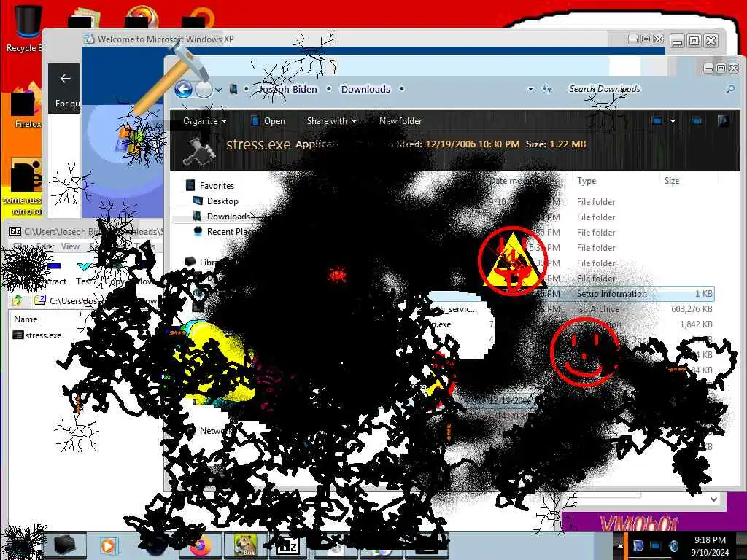This screenshot has width=747, height=560.
Task: Click the Firefox taskbar icon
Action: point(200,545)
